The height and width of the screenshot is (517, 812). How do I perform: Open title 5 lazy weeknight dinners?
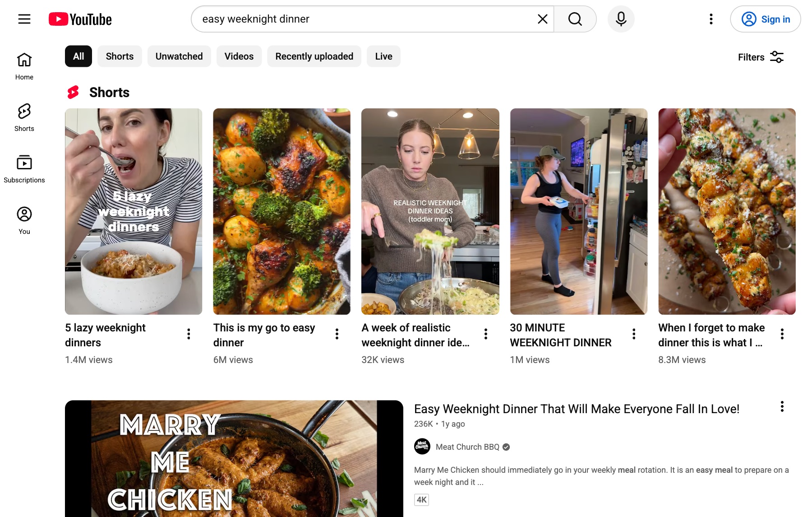[x=105, y=335]
